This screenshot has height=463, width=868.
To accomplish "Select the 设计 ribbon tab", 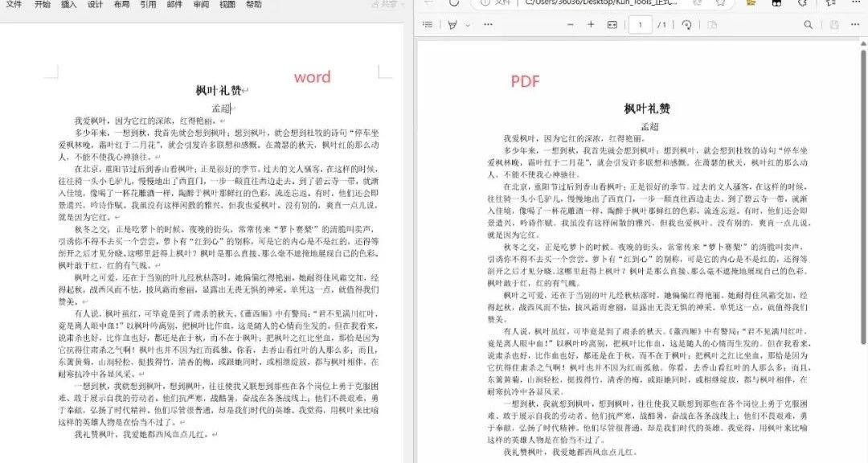I will tap(95, 5).
